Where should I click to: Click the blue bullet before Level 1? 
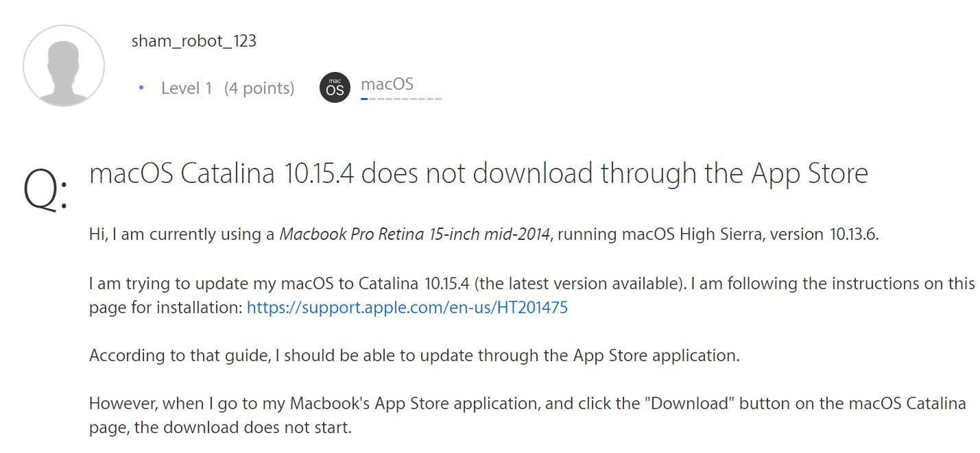coord(141,88)
